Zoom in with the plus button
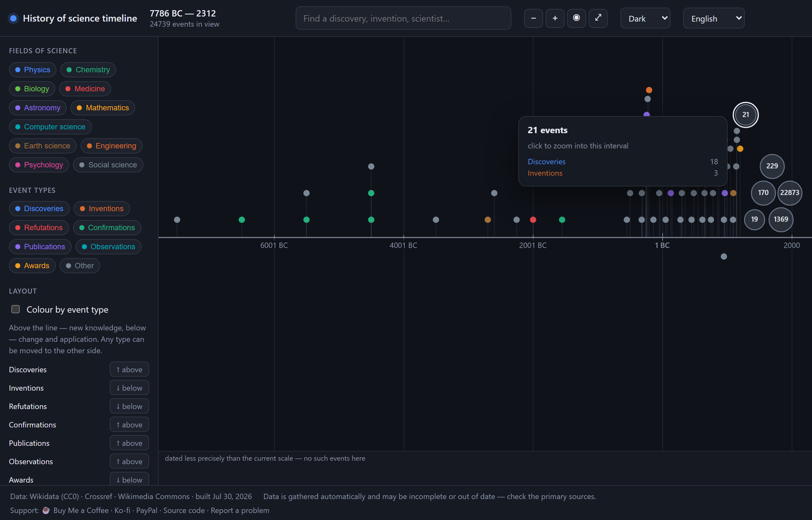 coord(555,18)
